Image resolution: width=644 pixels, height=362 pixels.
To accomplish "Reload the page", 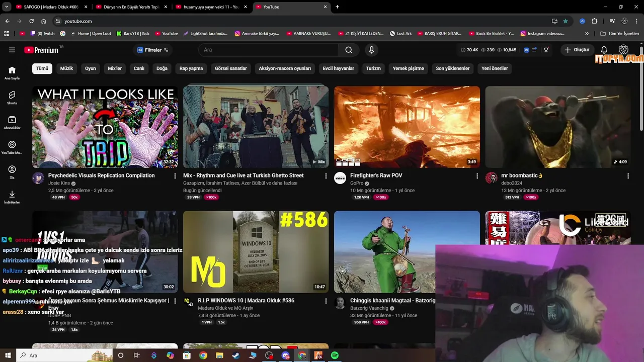I will pyautogui.click(x=31, y=21).
